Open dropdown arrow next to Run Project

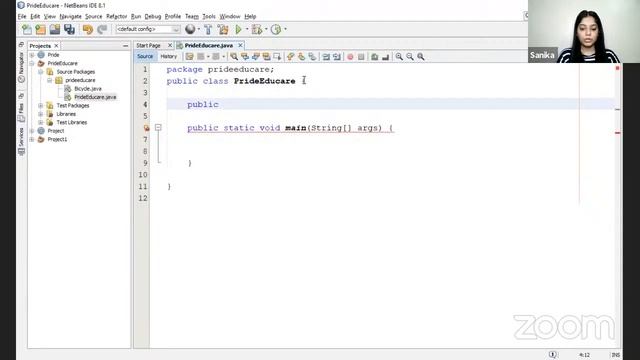[x=247, y=29]
